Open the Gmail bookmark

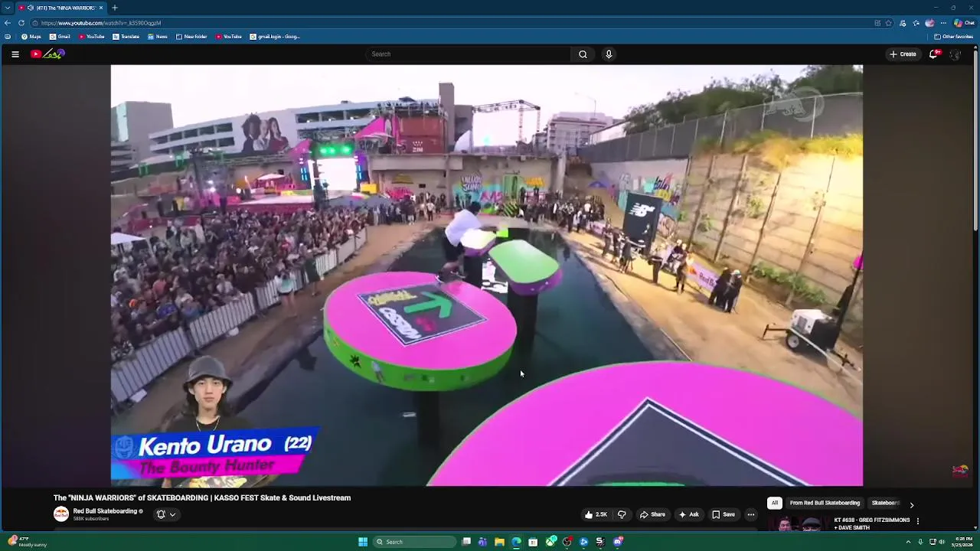coord(60,37)
